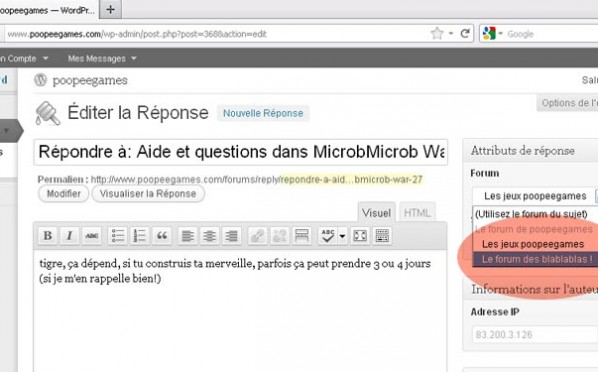This screenshot has width=598, height=372.
Task: Show the kitchen sink toolbar row
Action: click(382, 236)
